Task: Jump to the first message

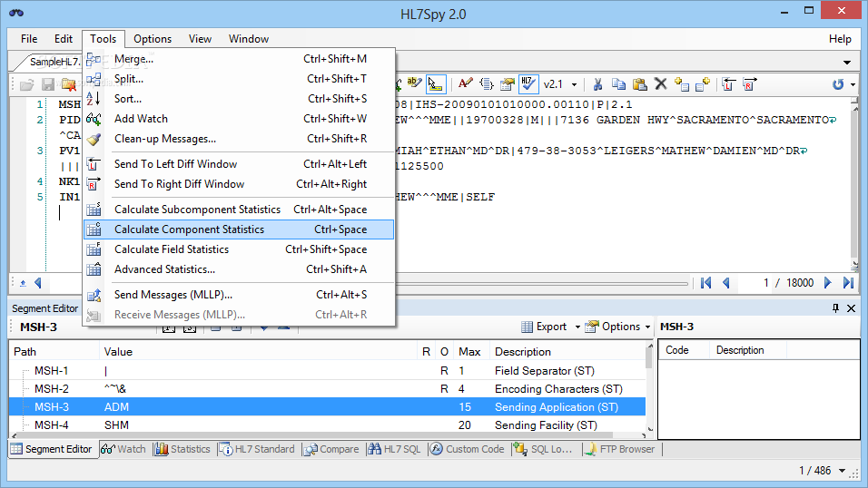Action: point(705,283)
